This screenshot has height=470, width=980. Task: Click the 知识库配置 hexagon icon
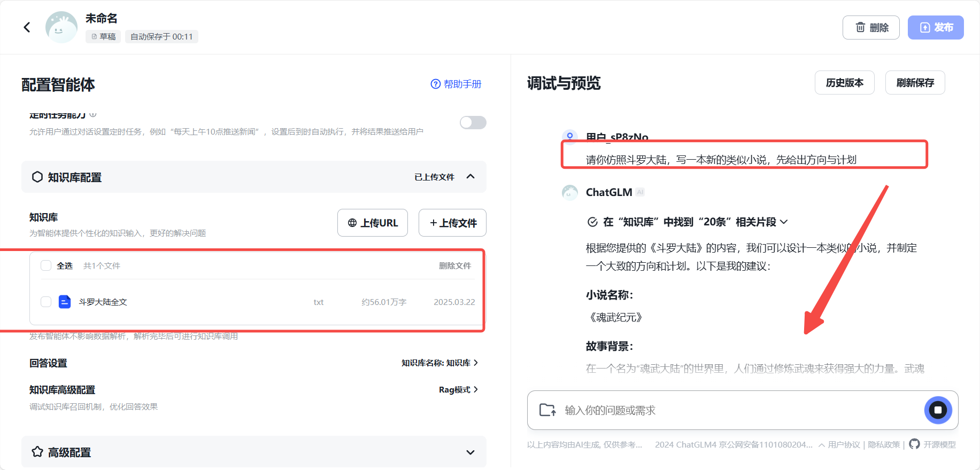[37, 177]
